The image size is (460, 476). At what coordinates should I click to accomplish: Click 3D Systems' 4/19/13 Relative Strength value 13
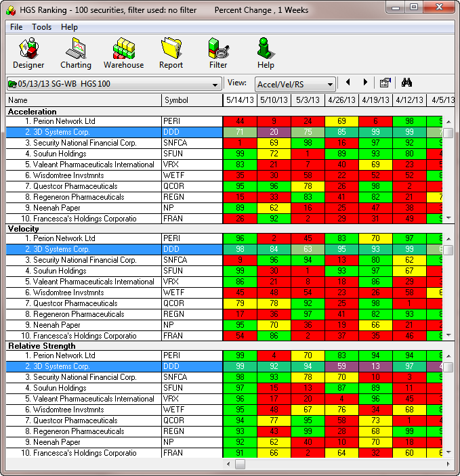(375, 366)
